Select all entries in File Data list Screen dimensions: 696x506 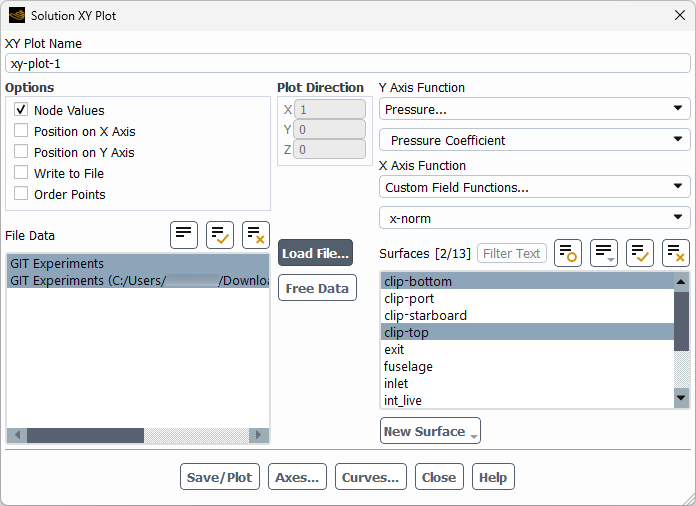(x=220, y=235)
